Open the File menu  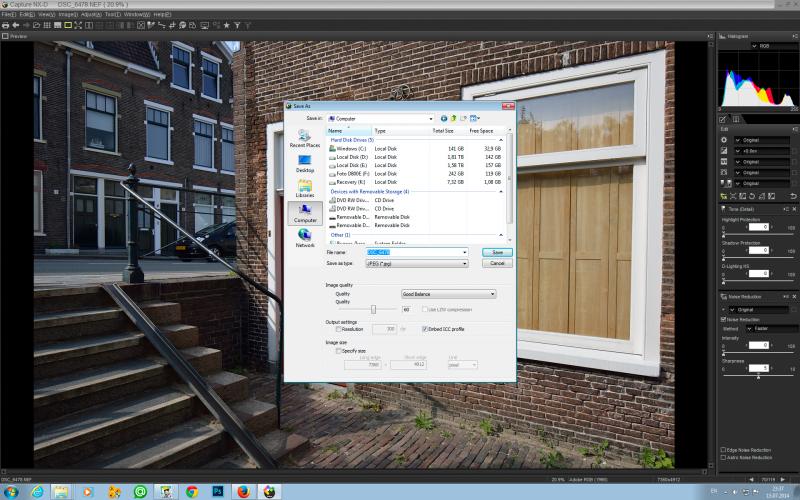point(8,14)
